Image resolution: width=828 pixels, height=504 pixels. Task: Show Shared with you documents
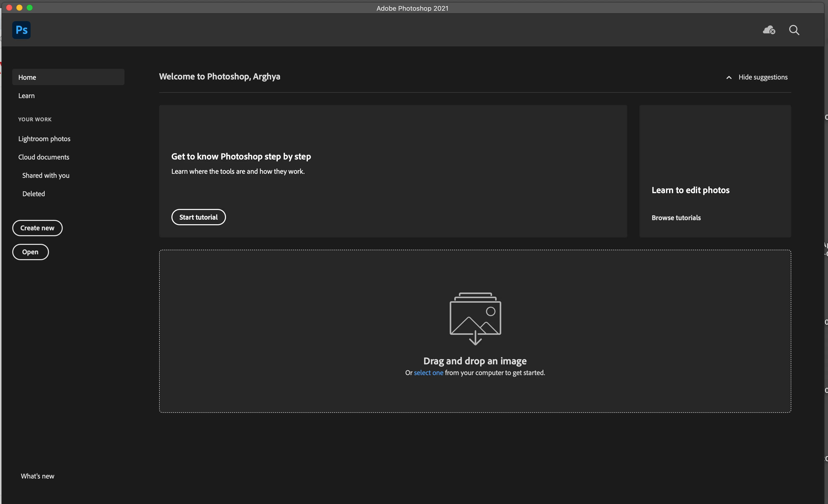point(46,175)
